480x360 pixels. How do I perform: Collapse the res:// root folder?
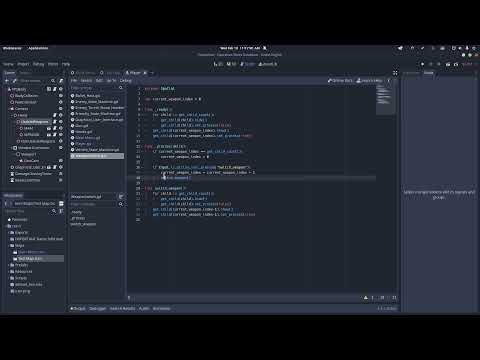pos(7,226)
